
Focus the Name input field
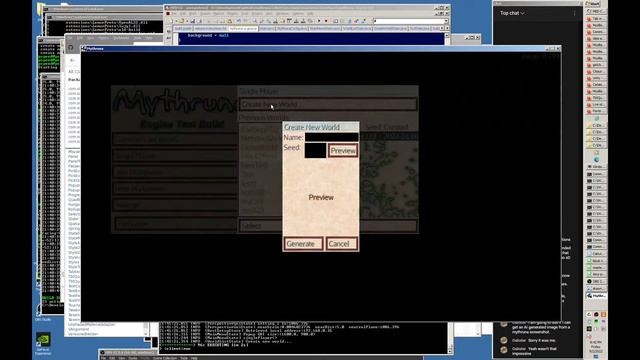pyautogui.click(x=331, y=137)
